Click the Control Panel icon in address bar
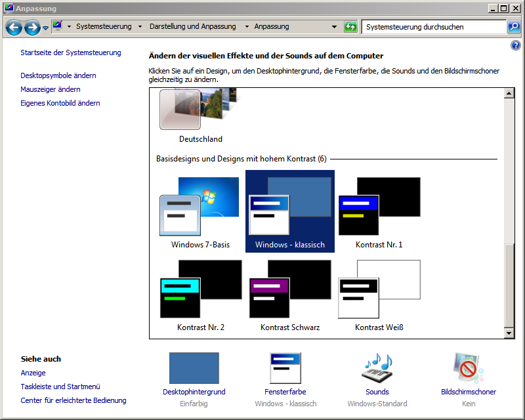Image resolution: width=525 pixels, height=420 pixels. coord(58,26)
